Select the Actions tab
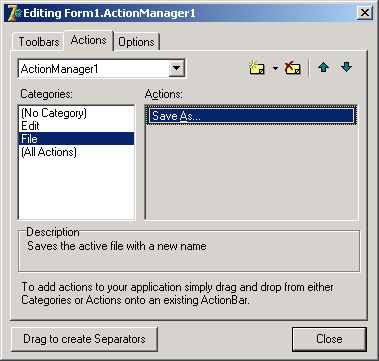 [88, 40]
